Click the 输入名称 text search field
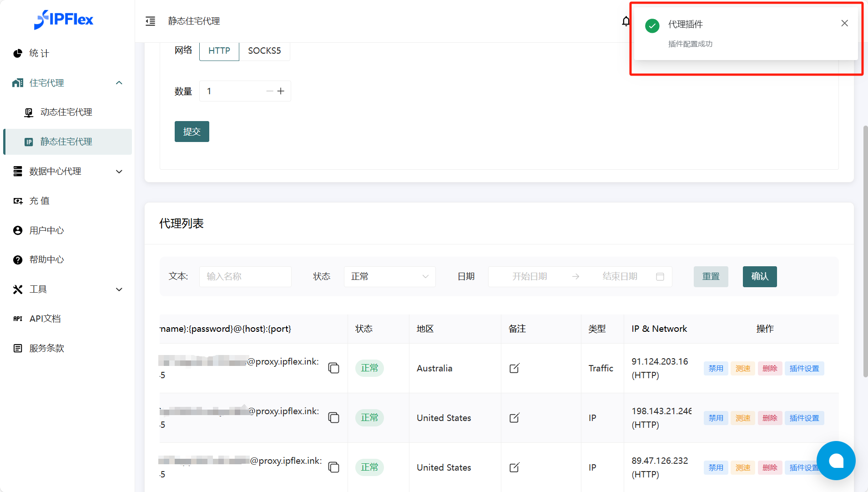The width and height of the screenshot is (868, 492). tap(245, 277)
